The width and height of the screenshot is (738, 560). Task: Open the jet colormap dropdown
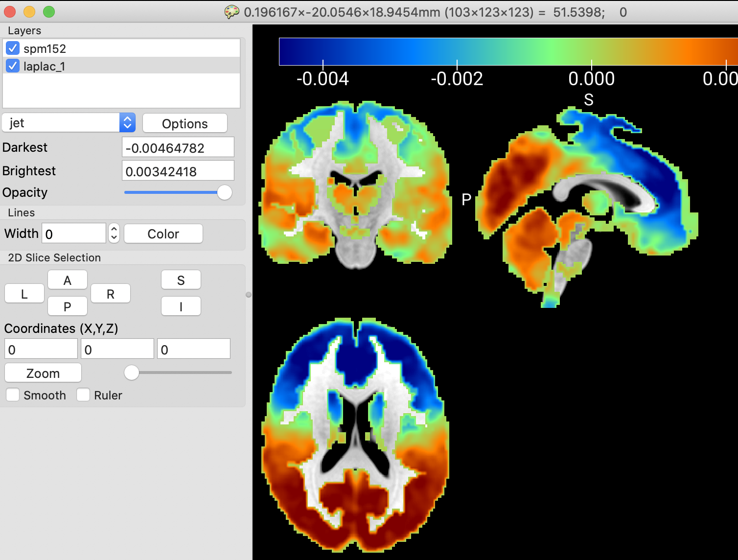point(69,123)
